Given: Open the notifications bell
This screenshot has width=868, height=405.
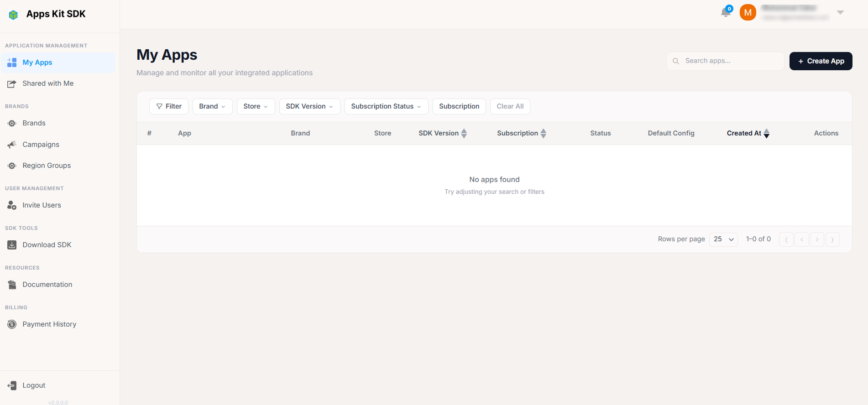Looking at the screenshot, I should click(x=726, y=12).
